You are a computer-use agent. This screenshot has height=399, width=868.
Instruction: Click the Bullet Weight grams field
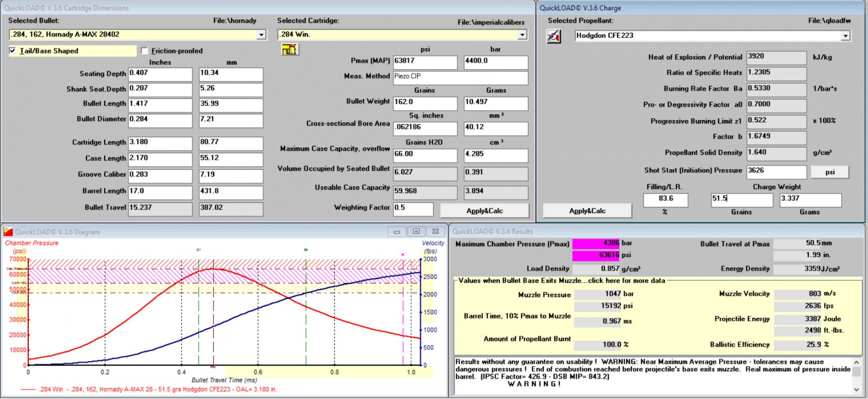click(x=496, y=103)
